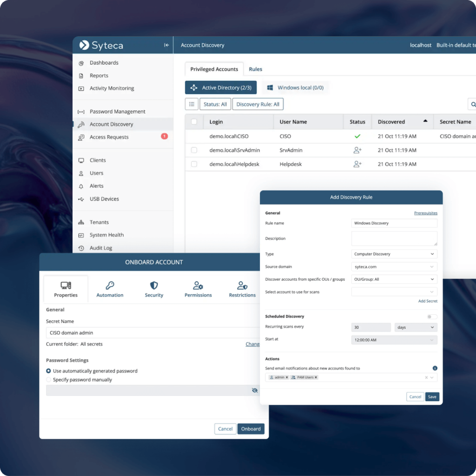This screenshot has width=476, height=476.
Task: Enable the Scheduled Discovery toggle
Action: (431, 316)
